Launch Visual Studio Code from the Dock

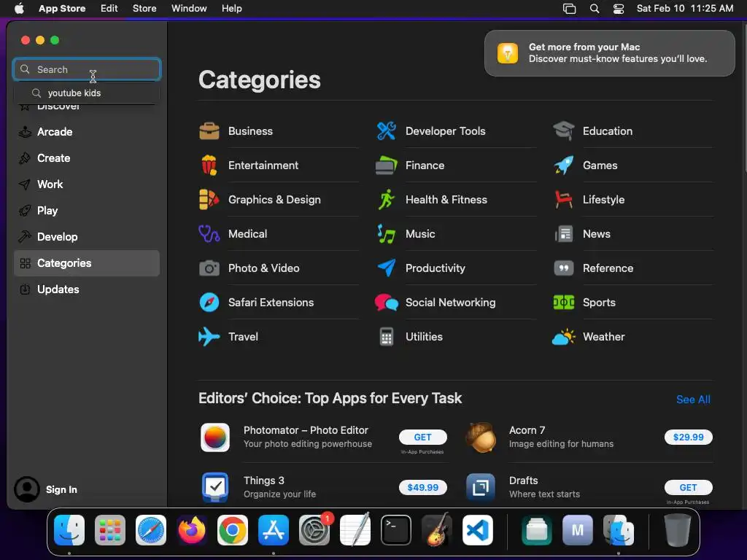[x=477, y=530]
